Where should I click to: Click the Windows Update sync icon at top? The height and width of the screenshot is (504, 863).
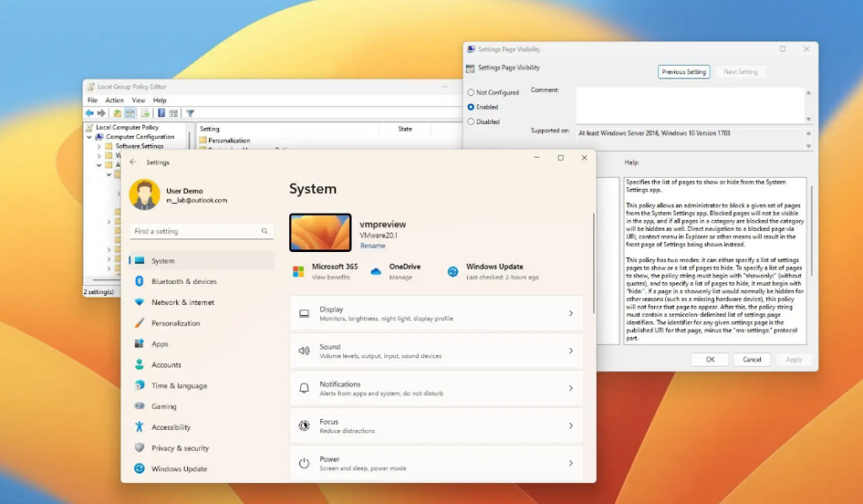click(x=453, y=271)
